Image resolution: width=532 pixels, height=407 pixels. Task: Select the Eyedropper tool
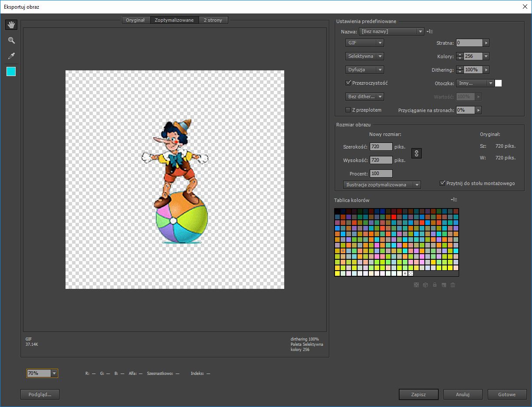point(11,56)
